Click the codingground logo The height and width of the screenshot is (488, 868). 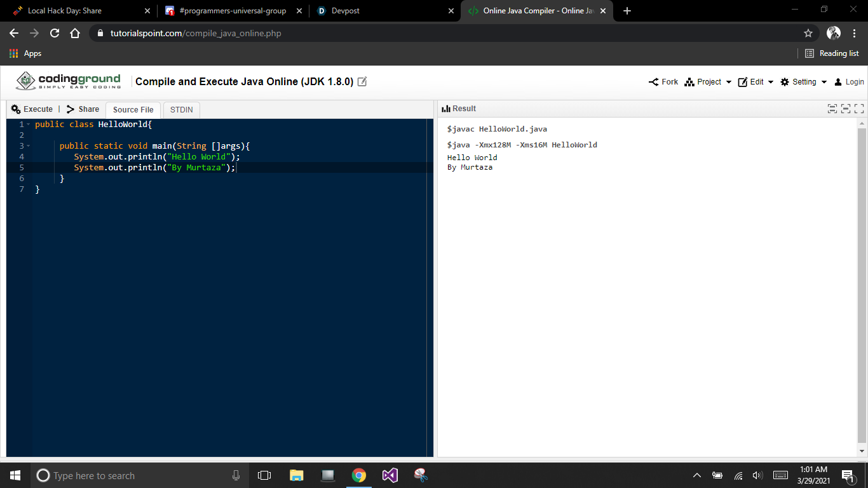68,81
